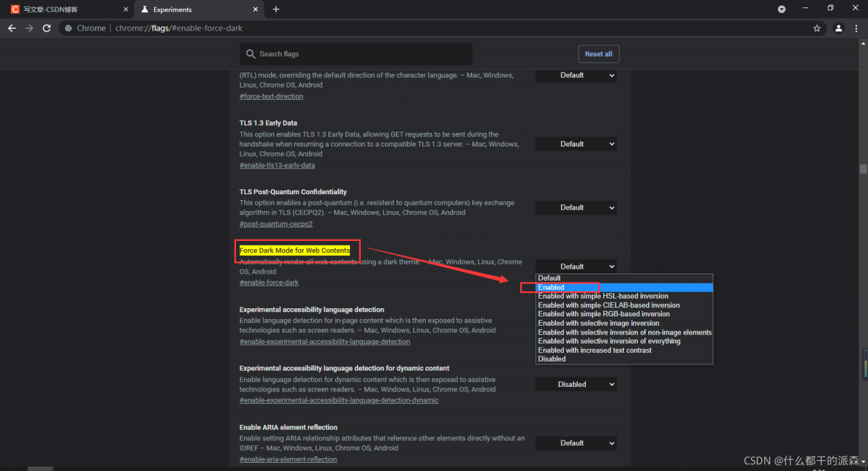This screenshot has width=868, height=471.
Task: Select Disabled in the dropdown list
Action: [x=624, y=359]
